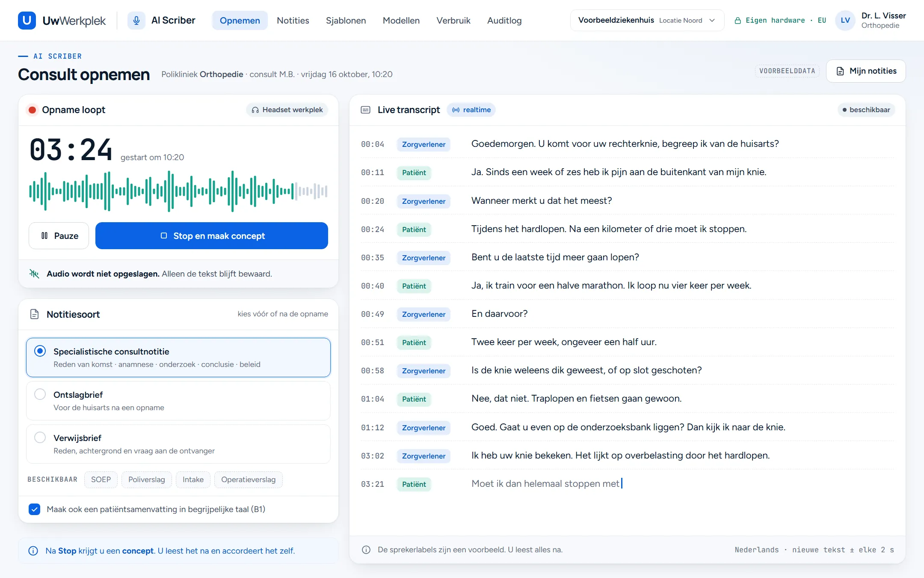Switch to the Opnemen tab
This screenshot has height=578, width=924.
240,20
